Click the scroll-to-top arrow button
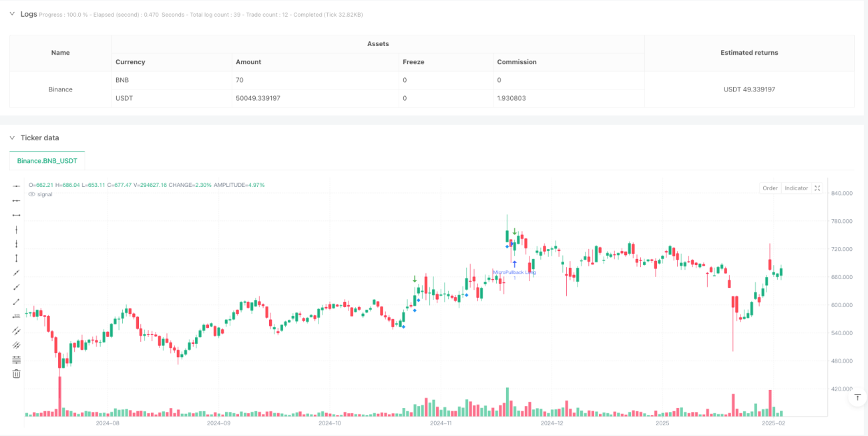Screen dimensions: 868x436 click(x=857, y=398)
